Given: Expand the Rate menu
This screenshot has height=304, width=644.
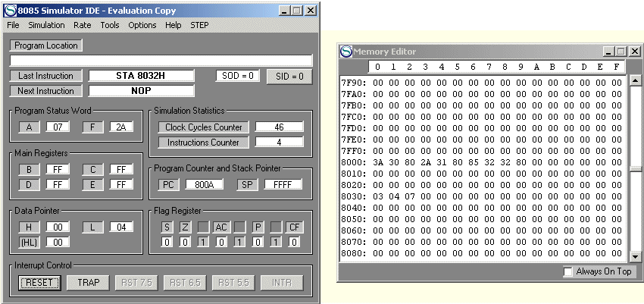Looking at the screenshot, I should [x=82, y=25].
